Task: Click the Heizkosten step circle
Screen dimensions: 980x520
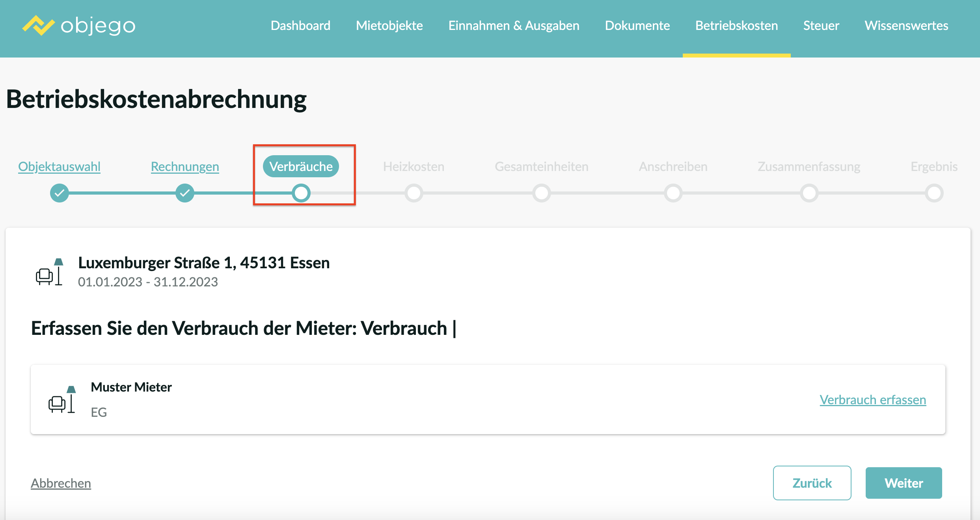Action: coord(414,193)
